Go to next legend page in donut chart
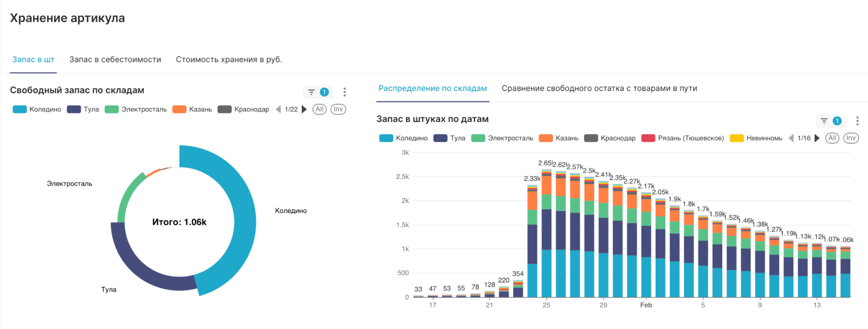Image resolution: width=868 pixels, height=329 pixels. [x=304, y=109]
